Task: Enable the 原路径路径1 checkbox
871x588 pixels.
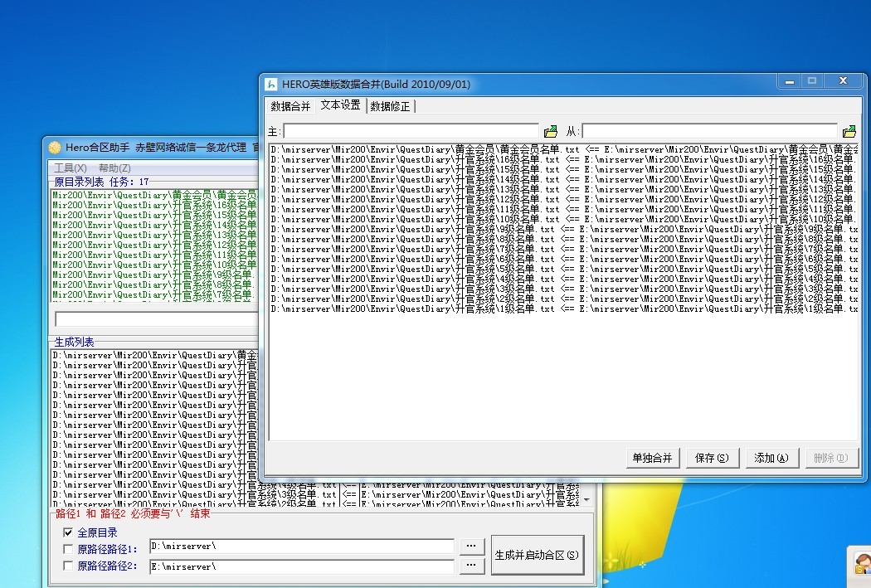Action: click(68, 548)
